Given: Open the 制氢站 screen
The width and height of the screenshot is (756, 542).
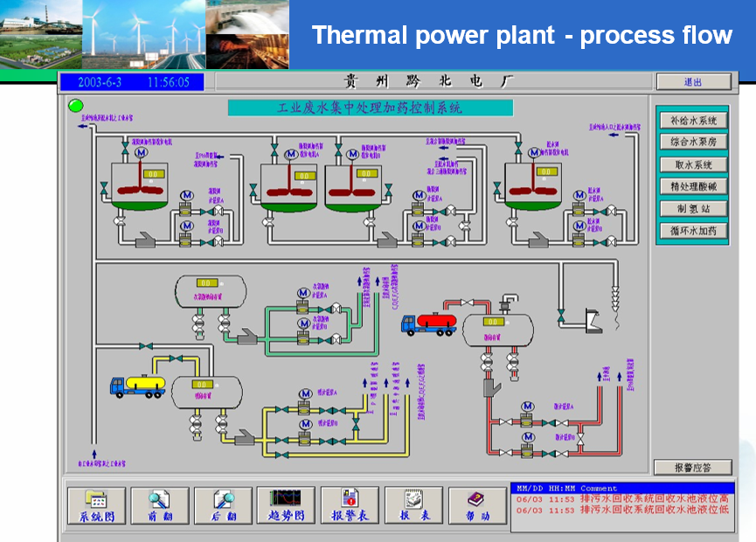Looking at the screenshot, I should 693,209.
